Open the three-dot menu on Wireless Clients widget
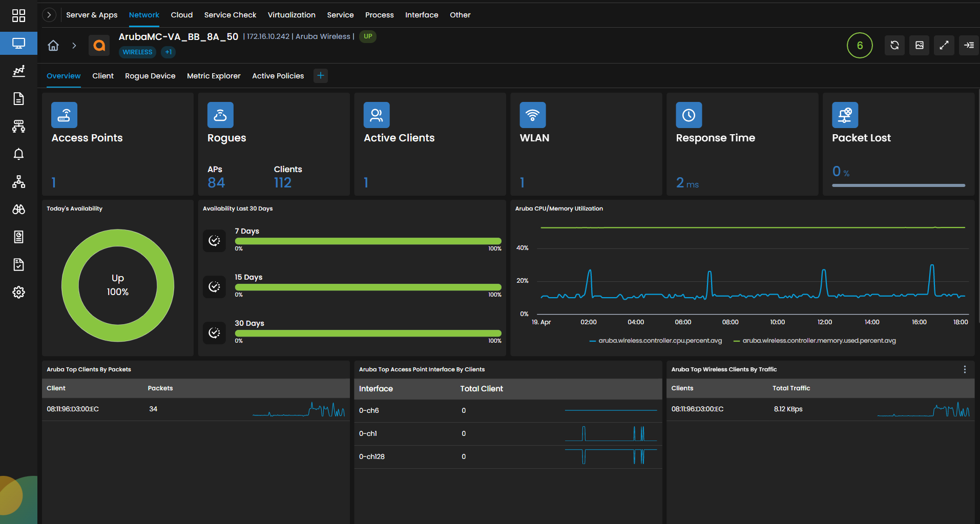 tap(965, 369)
